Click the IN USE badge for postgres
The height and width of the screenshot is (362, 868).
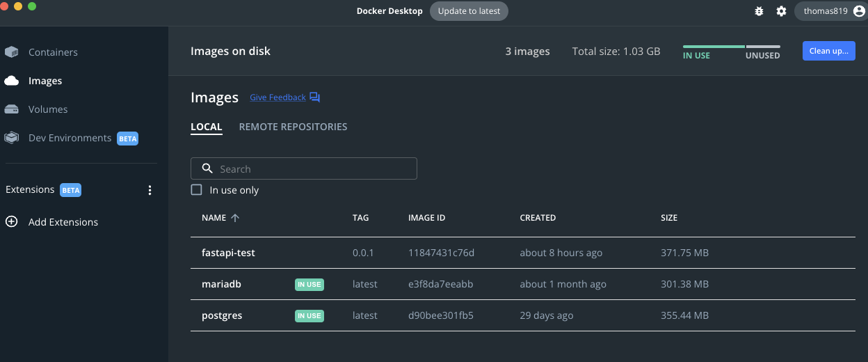pos(310,315)
